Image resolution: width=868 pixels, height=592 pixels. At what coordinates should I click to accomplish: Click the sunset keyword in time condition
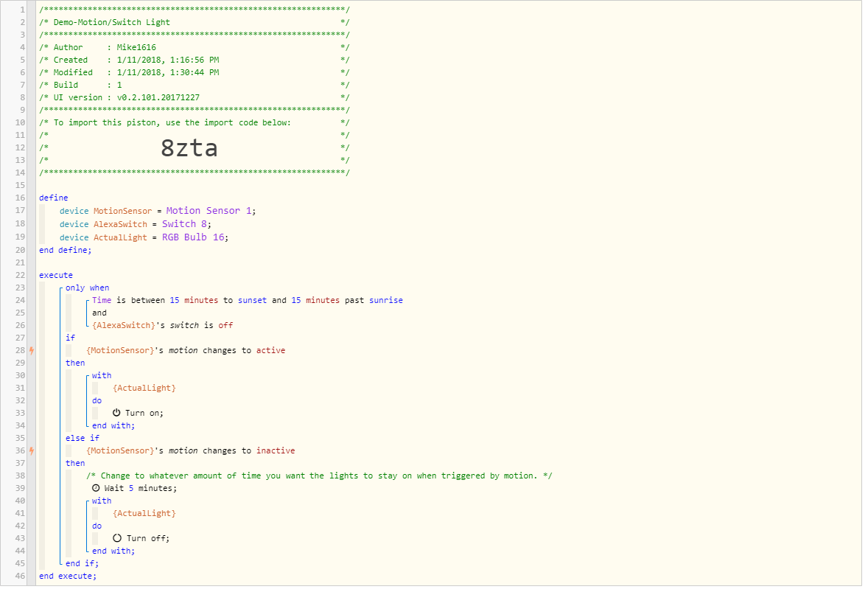[x=253, y=300]
